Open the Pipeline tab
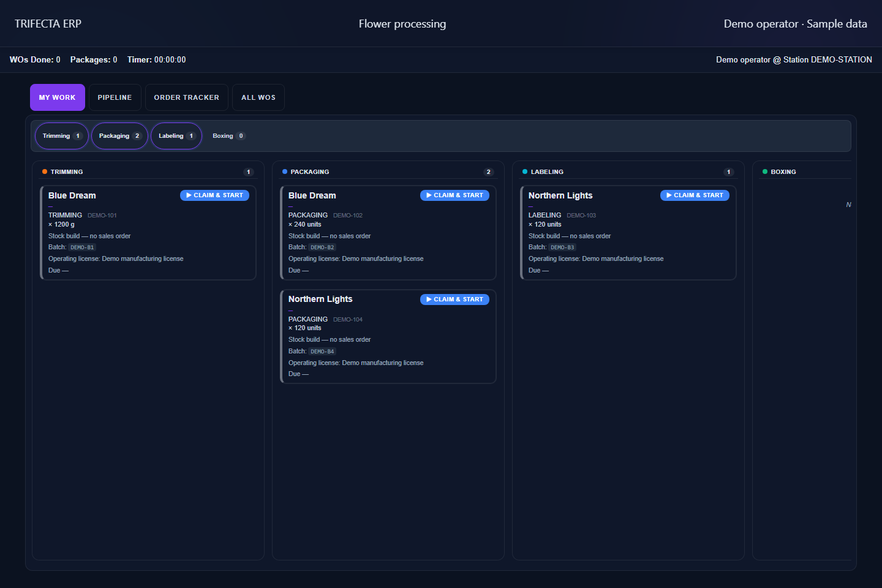 [x=115, y=97]
